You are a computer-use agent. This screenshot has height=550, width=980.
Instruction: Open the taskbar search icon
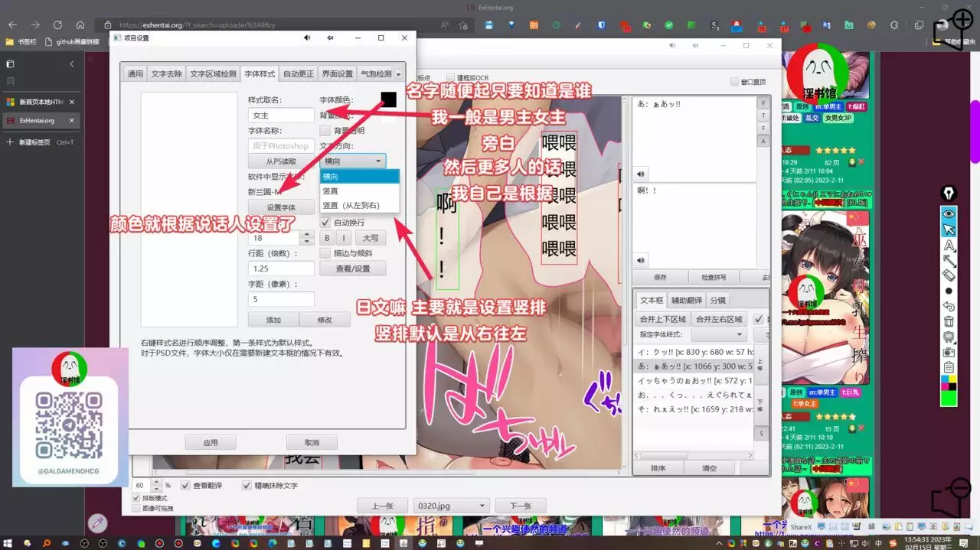pos(46,542)
